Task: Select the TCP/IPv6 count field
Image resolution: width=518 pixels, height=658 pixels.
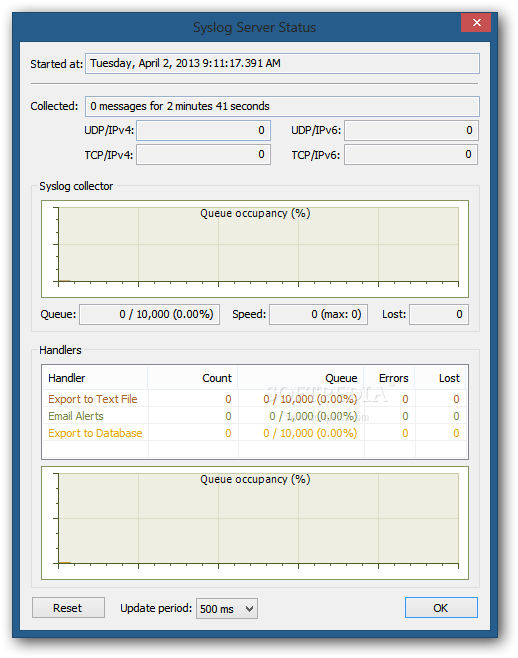Action: [411, 154]
